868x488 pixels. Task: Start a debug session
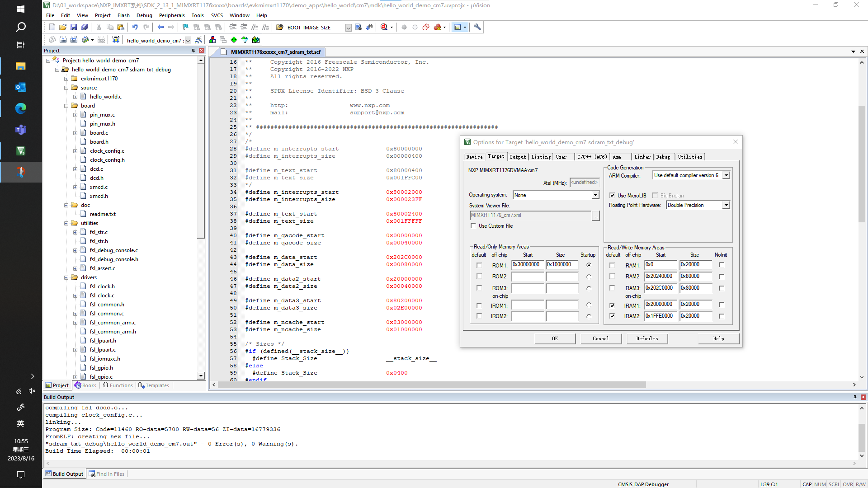pyautogui.click(x=383, y=27)
